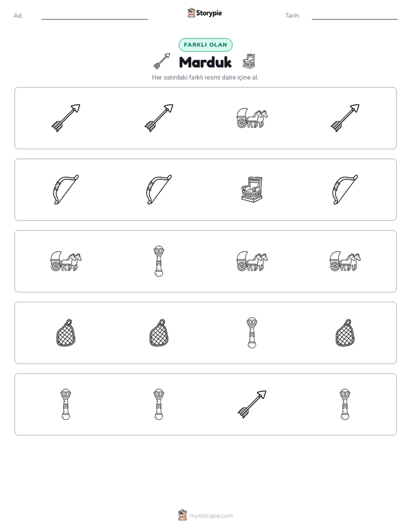Click the small arrow icon left of Marduk title
This screenshot has height=532, width=411.
coord(162,62)
